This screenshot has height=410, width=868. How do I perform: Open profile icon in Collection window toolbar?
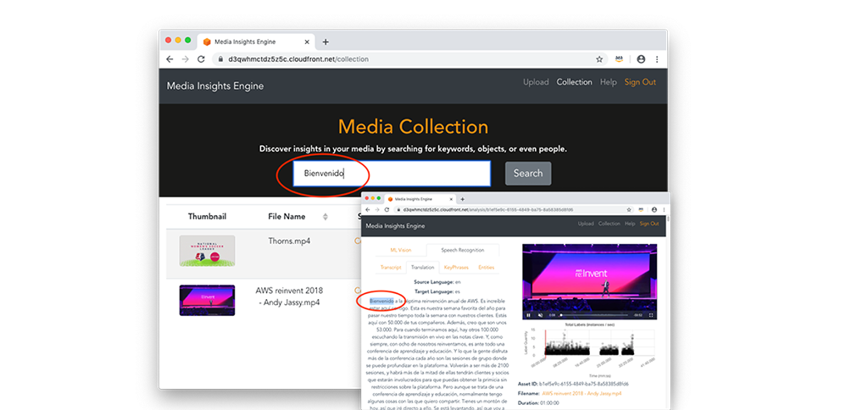[641, 59]
